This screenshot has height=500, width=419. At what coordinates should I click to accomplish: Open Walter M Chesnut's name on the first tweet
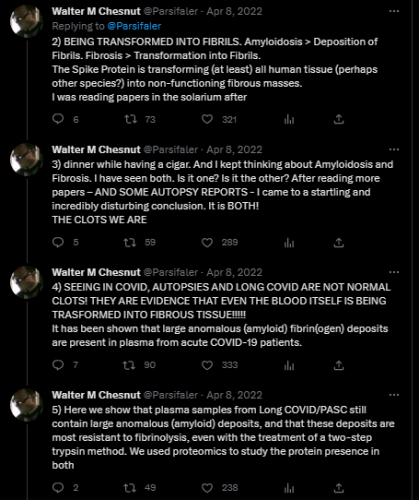click(96, 11)
